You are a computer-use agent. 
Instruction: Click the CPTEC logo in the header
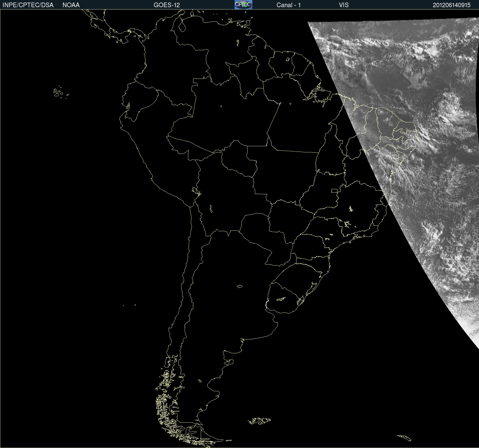(243, 5)
